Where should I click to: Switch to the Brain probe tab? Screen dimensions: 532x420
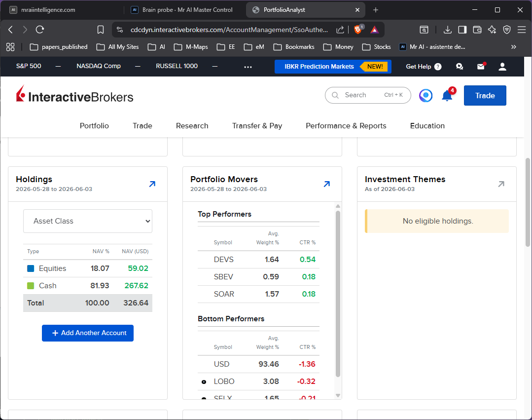(183, 10)
